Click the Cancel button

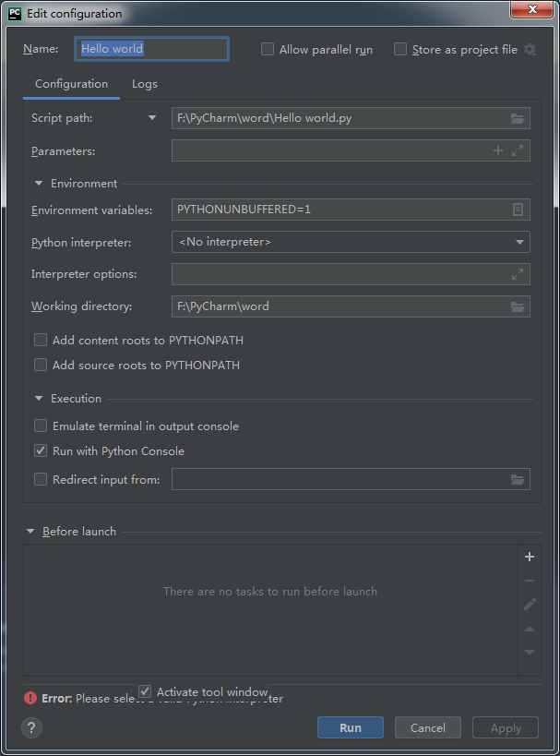428,727
